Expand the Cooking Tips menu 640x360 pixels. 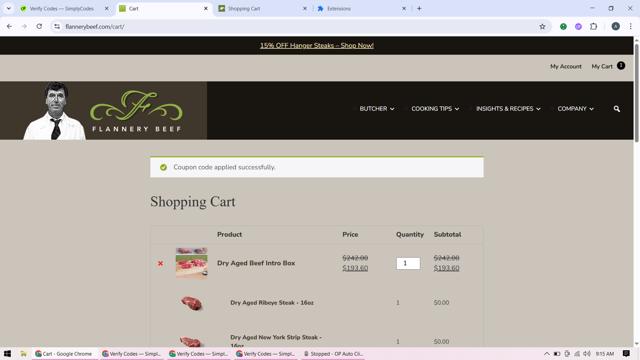[435, 109]
